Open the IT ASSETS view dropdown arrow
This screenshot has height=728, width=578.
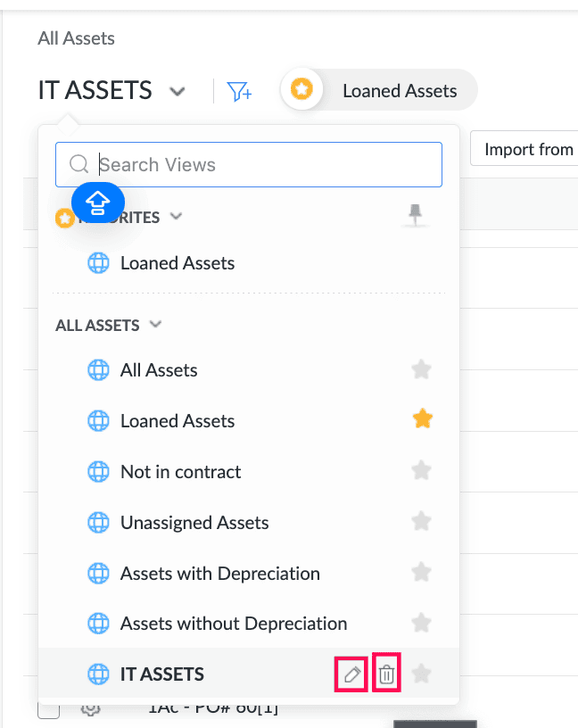tap(178, 91)
